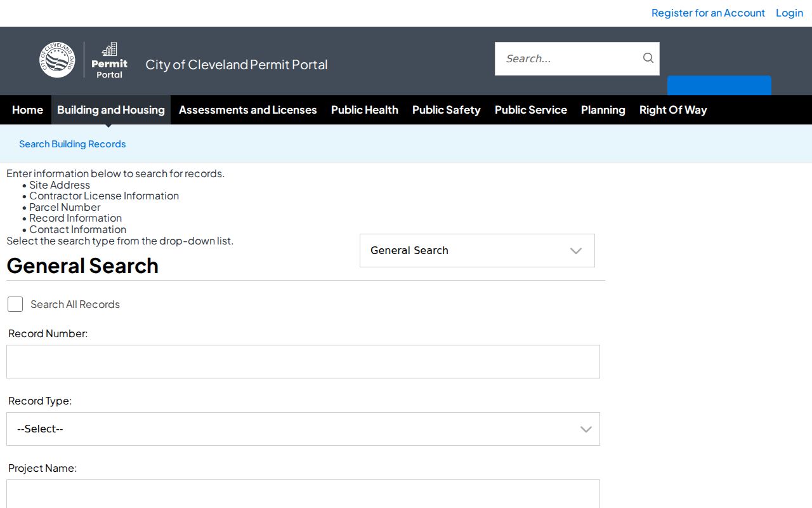Screen dimensions: 812x508
Task: Click the City of Cleveland Permit Portal title
Action: coord(237,65)
